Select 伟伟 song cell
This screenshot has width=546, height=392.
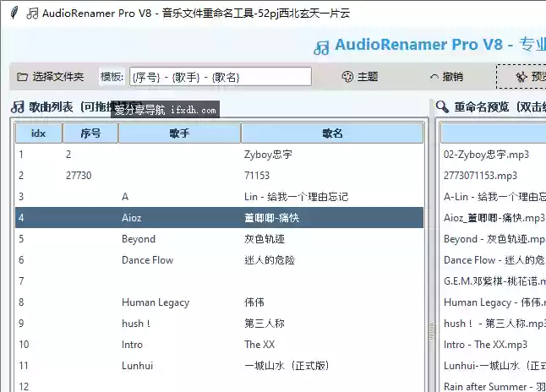point(254,302)
